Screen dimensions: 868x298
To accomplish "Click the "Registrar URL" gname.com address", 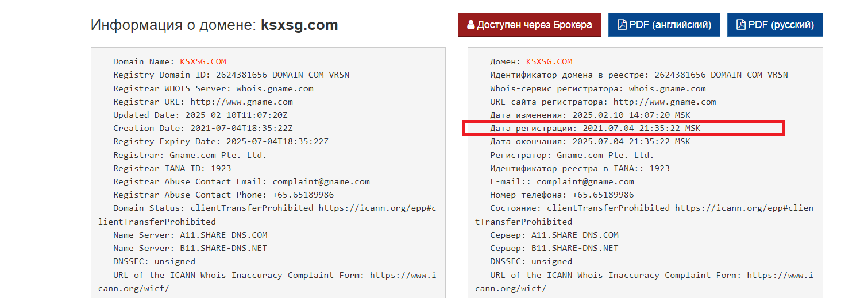I will tap(242, 102).
